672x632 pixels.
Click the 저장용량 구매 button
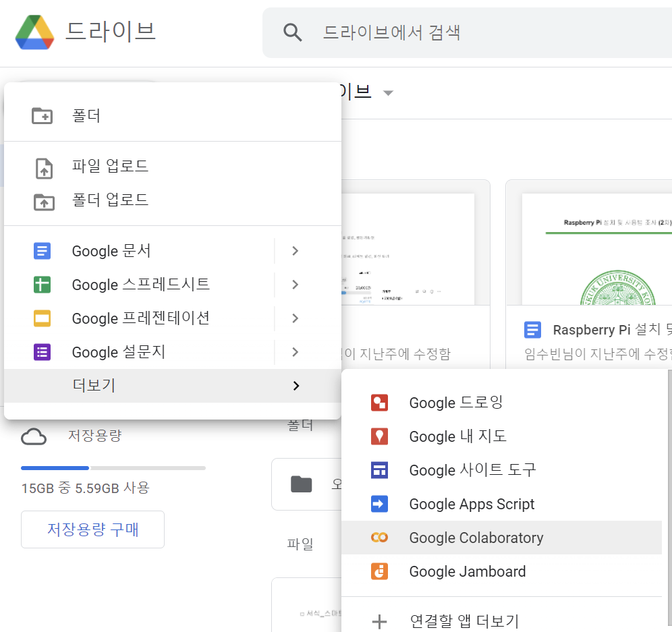coord(92,529)
